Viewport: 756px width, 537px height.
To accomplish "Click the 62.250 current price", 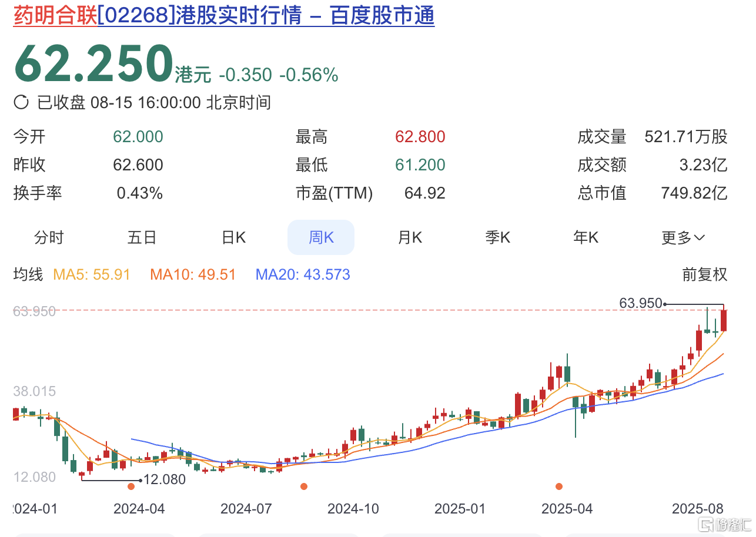I will (x=93, y=63).
